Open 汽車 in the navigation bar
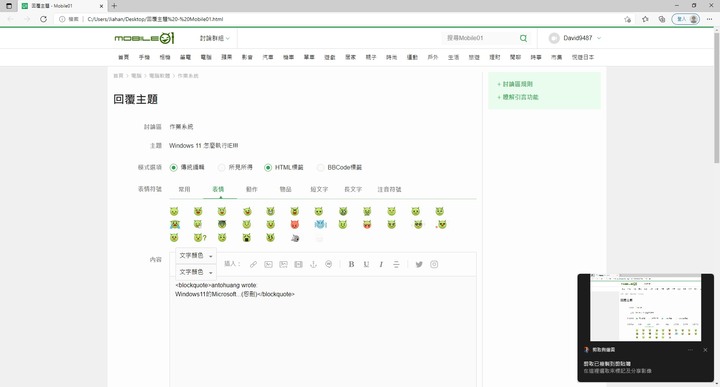The height and width of the screenshot is (387, 720). pyautogui.click(x=268, y=57)
